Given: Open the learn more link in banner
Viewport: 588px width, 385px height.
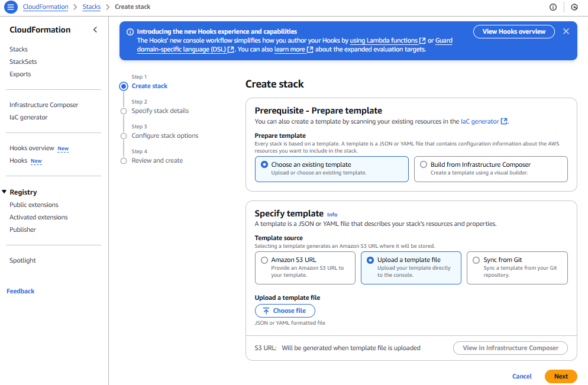Looking at the screenshot, I should click(293, 49).
